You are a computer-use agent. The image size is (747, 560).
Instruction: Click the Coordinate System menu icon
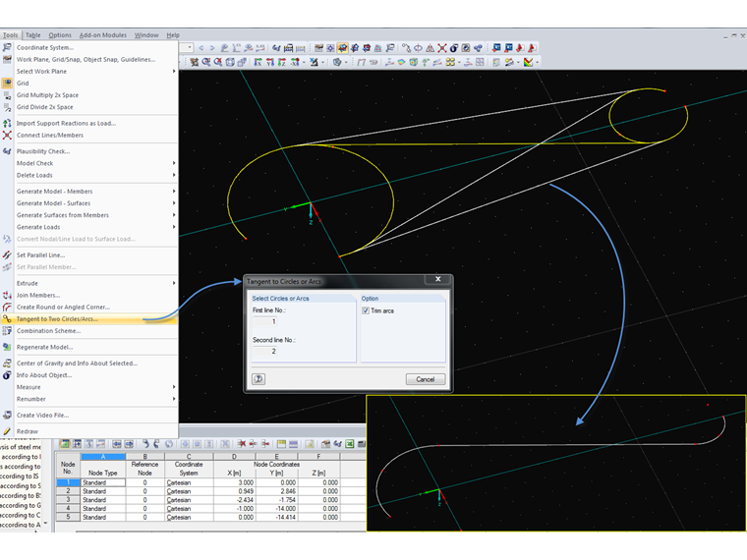point(7,47)
